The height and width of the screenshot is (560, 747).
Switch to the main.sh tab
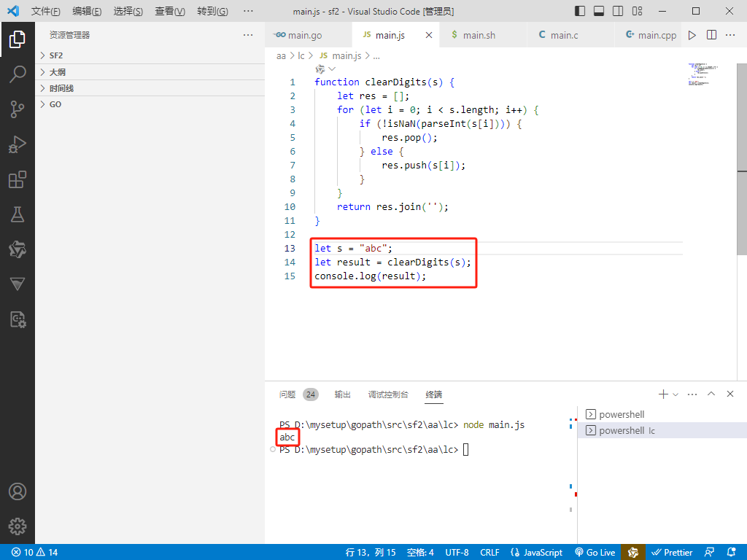pyautogui.click(x=483, y=35)
